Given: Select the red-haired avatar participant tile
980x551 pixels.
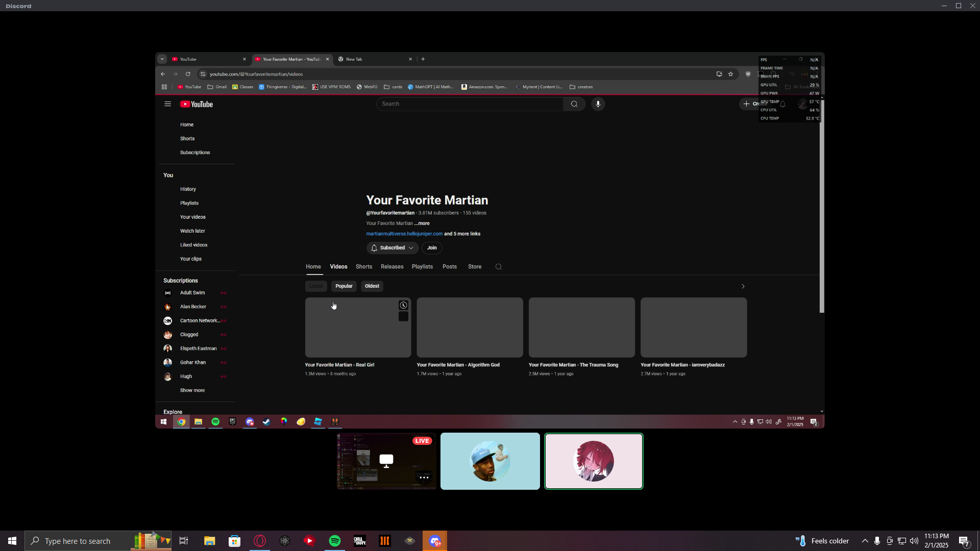Looking at the screenshot, I should point(594,461).
